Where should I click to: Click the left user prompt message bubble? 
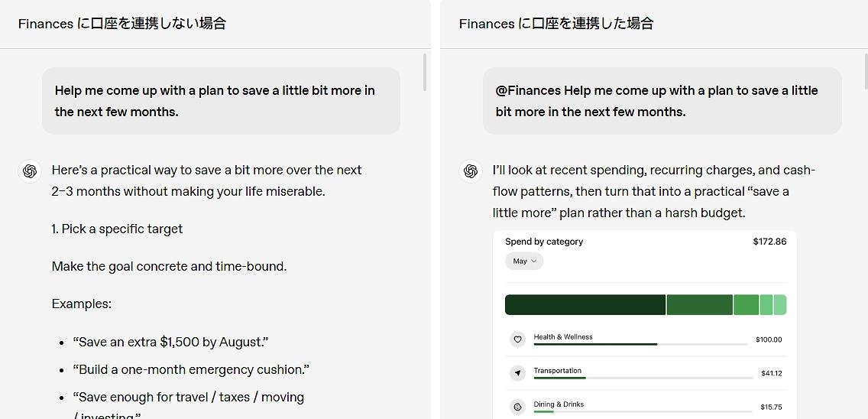(221, 101)
